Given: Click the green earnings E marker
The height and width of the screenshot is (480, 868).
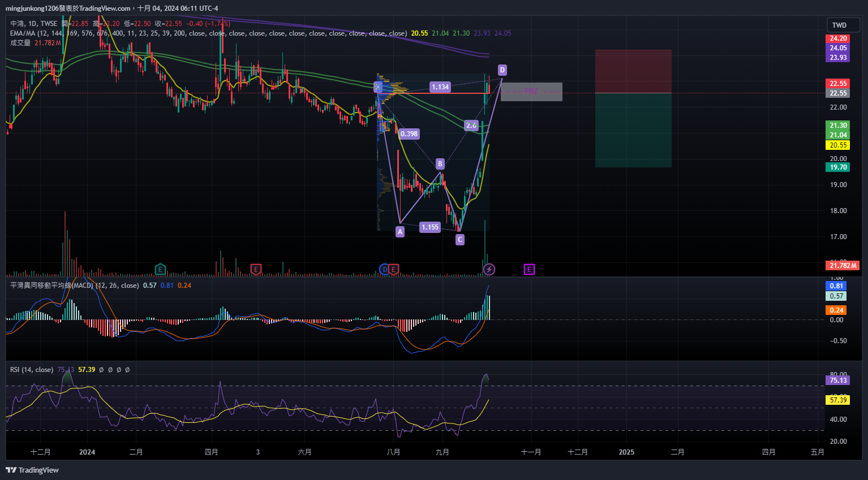Looking at the screenshot, I should (x=160, y=269).
